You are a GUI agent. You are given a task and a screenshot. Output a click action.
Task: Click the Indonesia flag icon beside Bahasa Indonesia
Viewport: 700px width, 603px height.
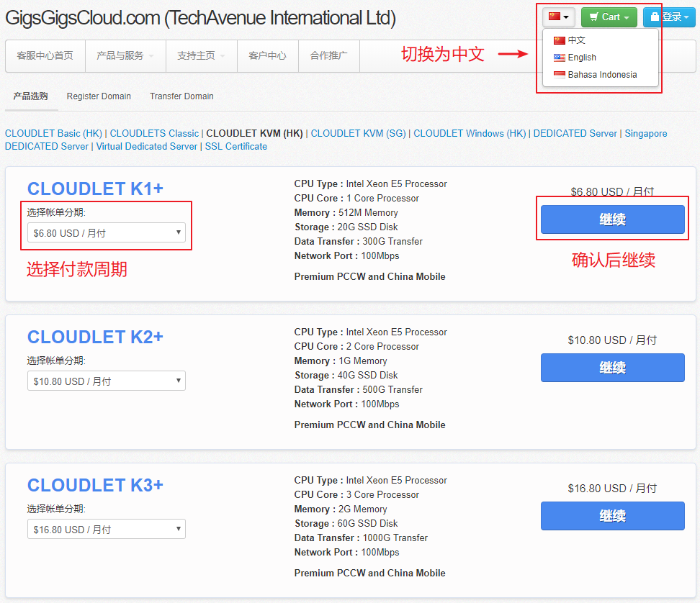click(x=560, y=75)
